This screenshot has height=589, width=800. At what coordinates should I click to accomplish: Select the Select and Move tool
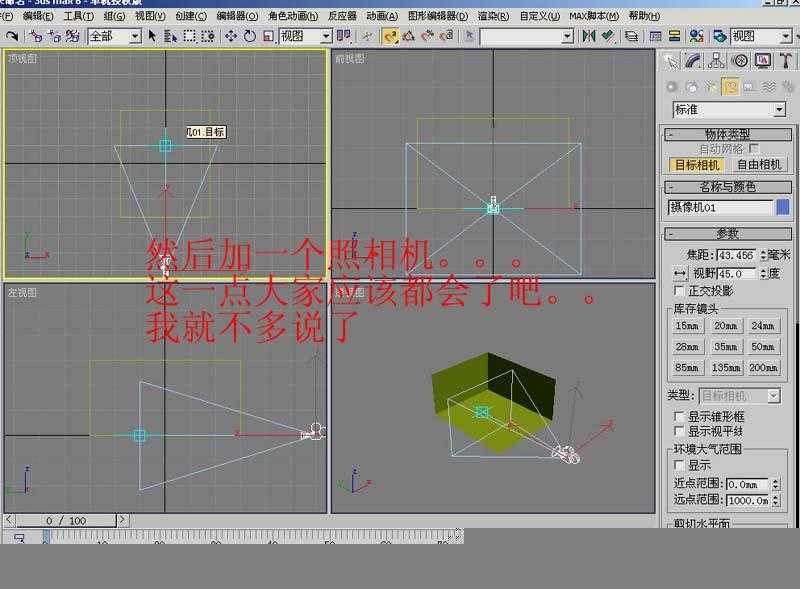click(x=231, y=36)
